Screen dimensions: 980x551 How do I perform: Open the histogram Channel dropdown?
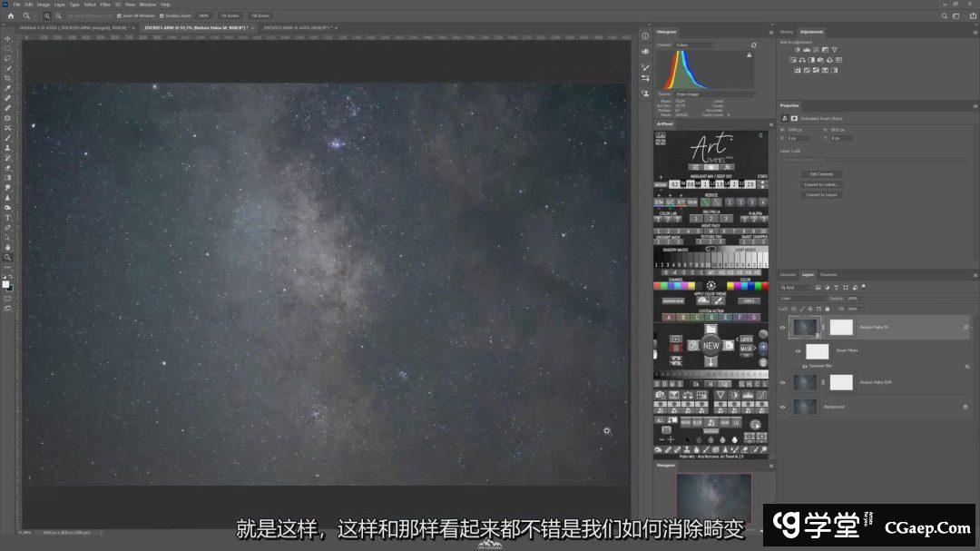click(694, 44)
